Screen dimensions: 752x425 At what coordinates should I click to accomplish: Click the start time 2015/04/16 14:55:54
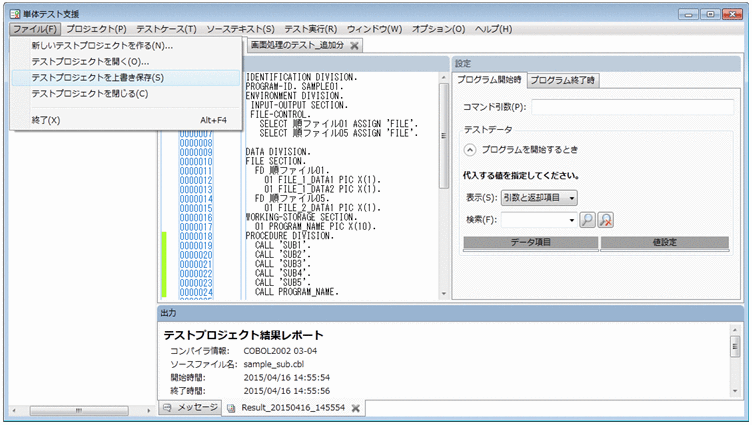[x=286, y=378]
